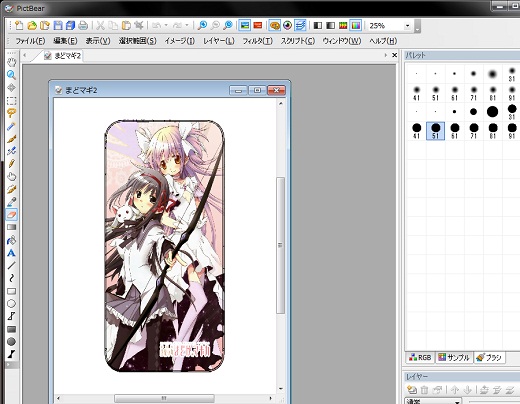The width and height of the screenshot is (520, 404).
Task: Select the Lasso selection tool
Action: (11, 113)
